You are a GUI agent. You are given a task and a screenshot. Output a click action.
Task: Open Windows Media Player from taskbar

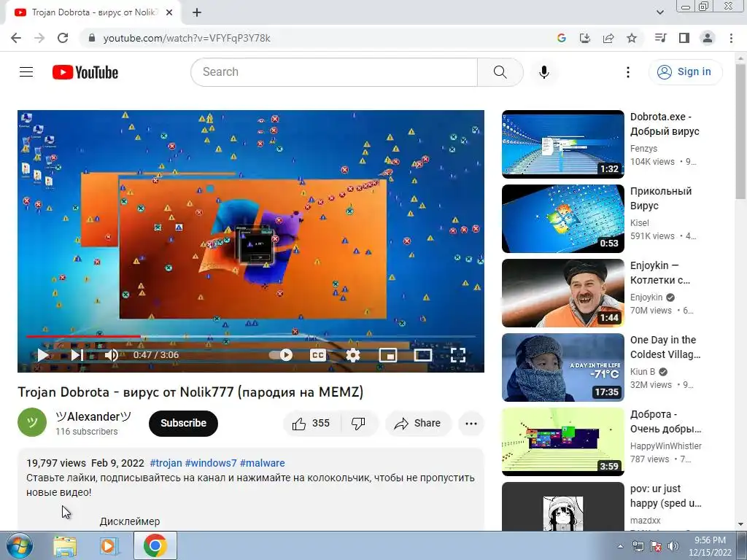pyautogui.click(x=109, y=546)
